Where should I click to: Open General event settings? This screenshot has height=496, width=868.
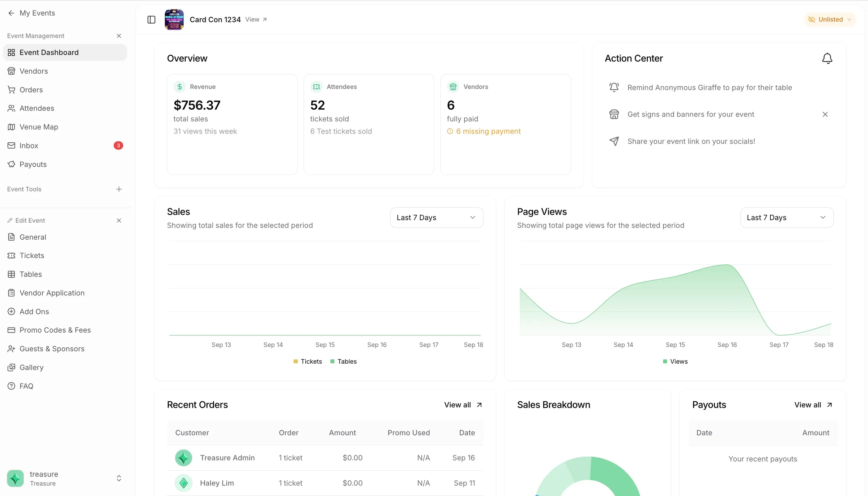65,237
